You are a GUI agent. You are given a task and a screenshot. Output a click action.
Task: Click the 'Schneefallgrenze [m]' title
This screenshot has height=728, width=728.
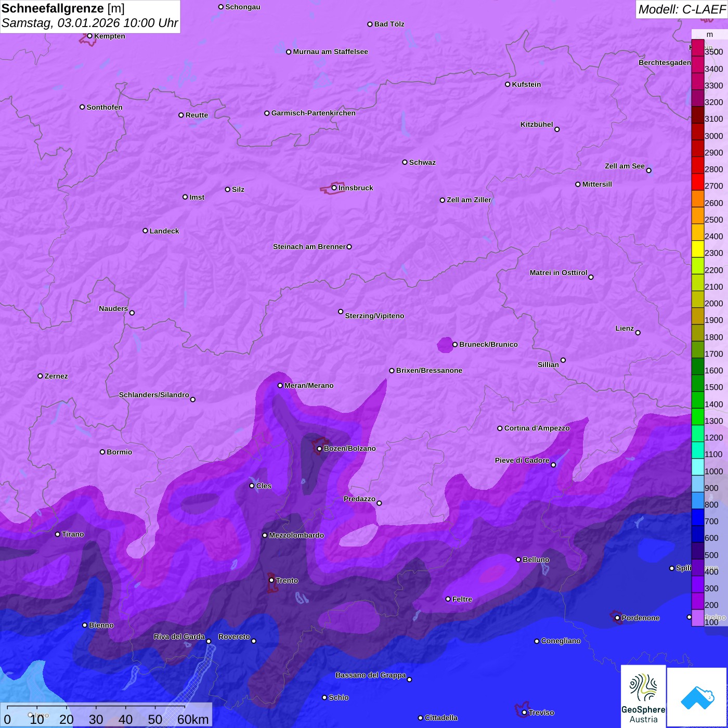tap(63, 8)
